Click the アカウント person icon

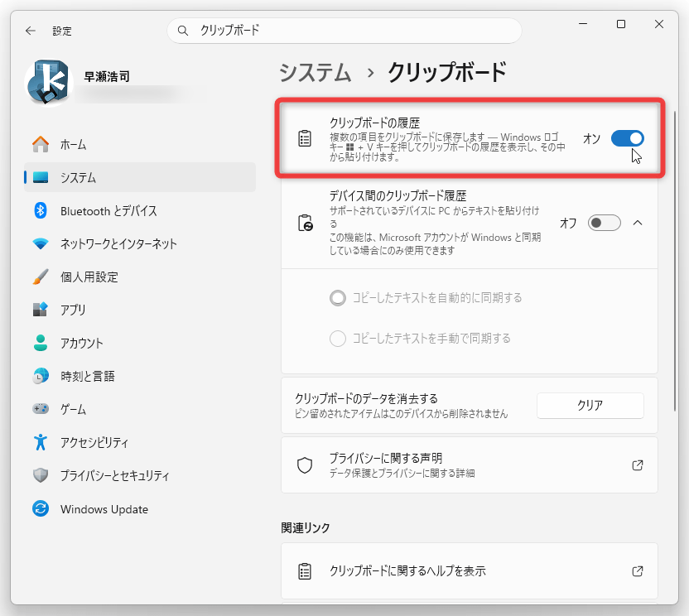pos(41,343)
